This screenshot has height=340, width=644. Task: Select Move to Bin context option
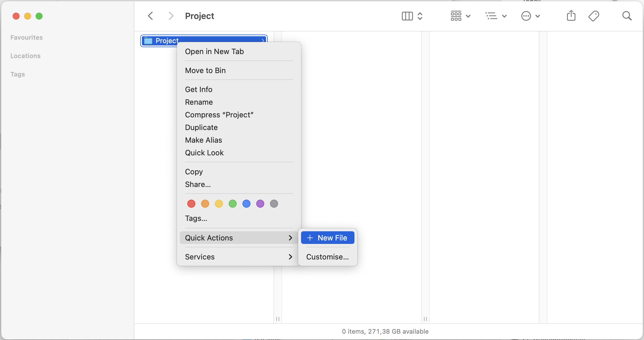(205, 70)
